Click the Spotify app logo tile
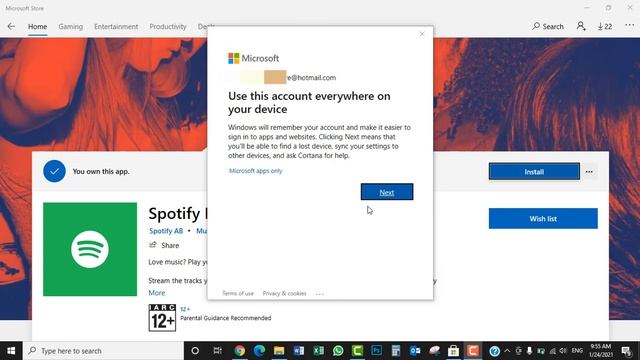The height and width of the screenshot is (360, 640). pyautogui.click(x=90, y=249)
